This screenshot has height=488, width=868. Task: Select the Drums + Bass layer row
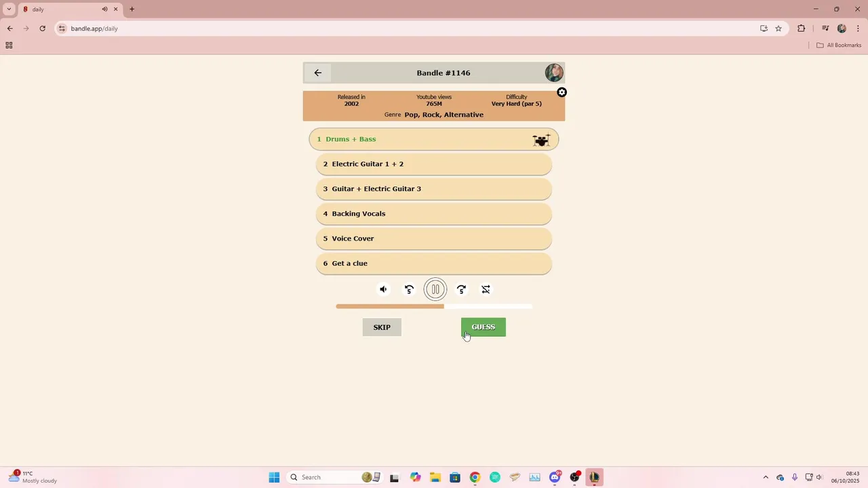click(x=434, y=139)
